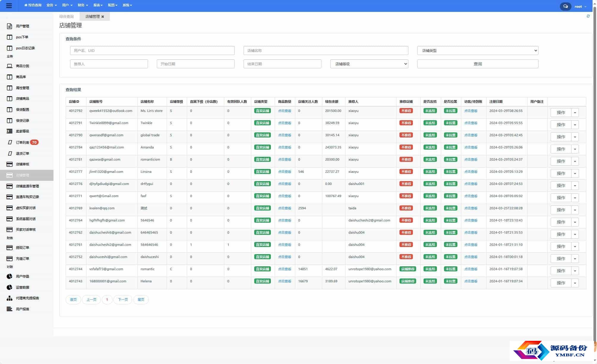Click the 系统客服对话 card icon
Viewport: 597px width, 364px height.
[10, 219]
